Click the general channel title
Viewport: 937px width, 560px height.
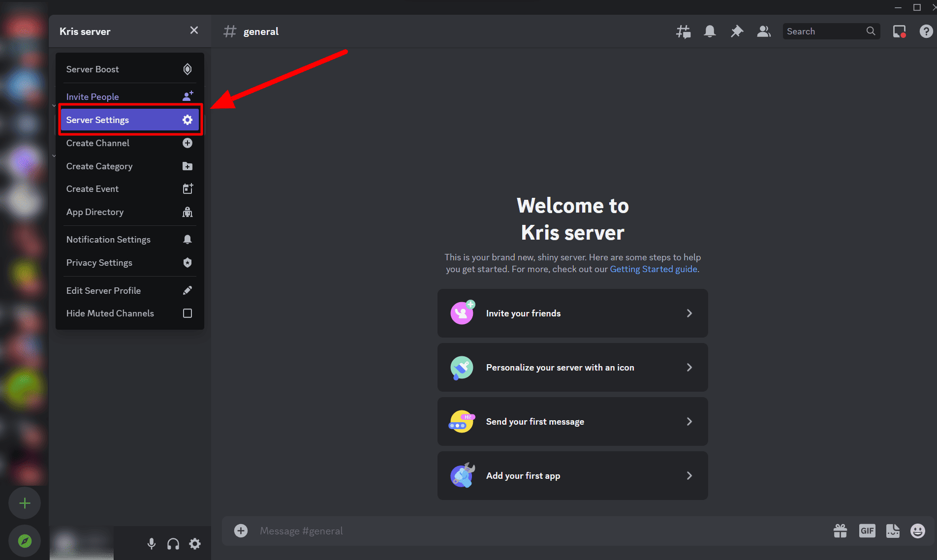261,31
